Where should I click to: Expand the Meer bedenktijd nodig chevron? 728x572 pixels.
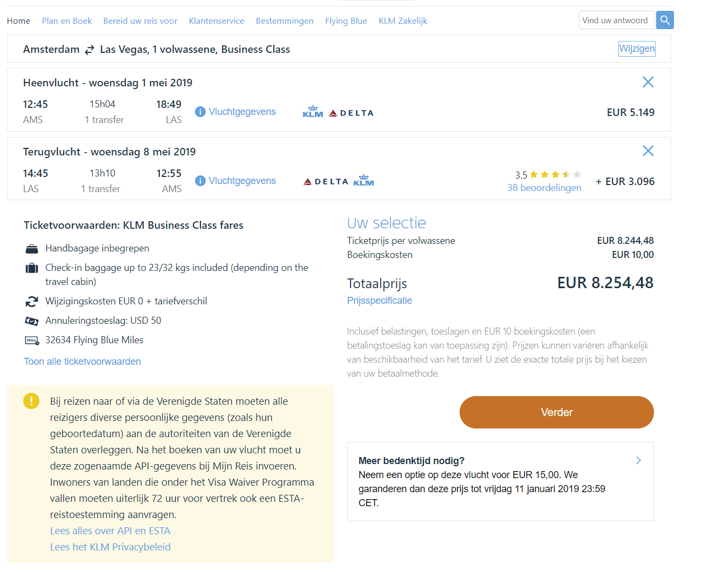pos(638,460)
